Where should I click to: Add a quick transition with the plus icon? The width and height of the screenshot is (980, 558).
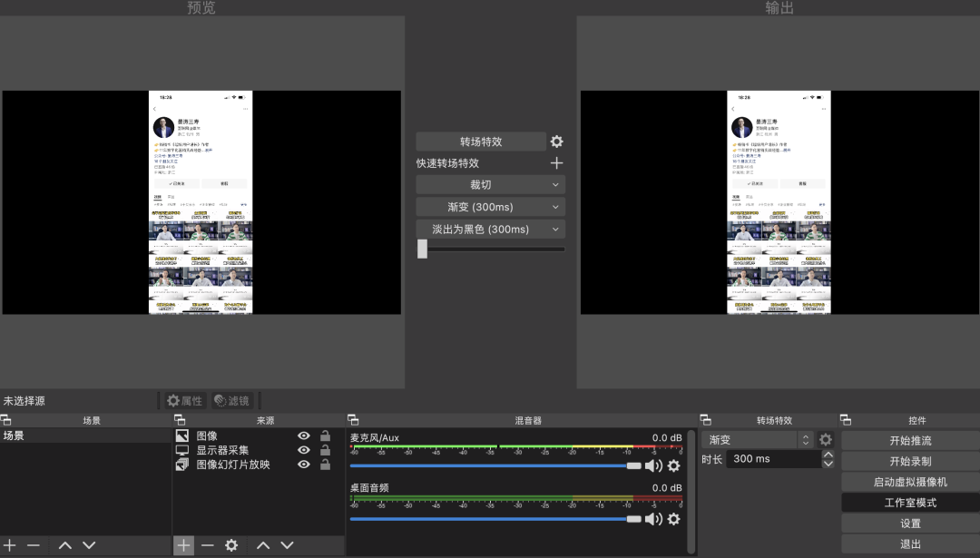556,162
